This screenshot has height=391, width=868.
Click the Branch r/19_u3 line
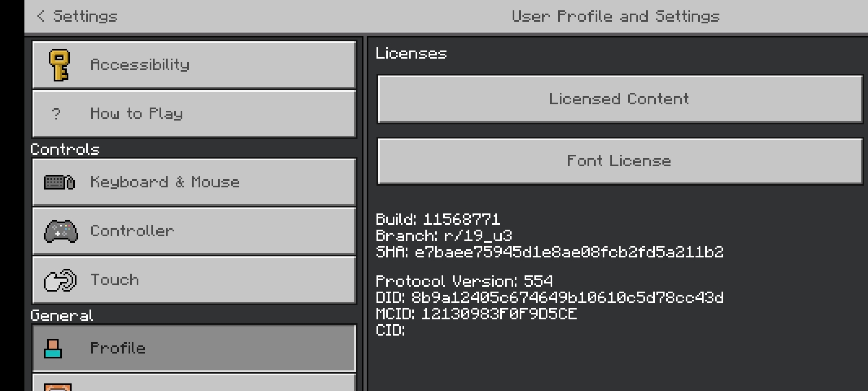(x=444, y=236)
